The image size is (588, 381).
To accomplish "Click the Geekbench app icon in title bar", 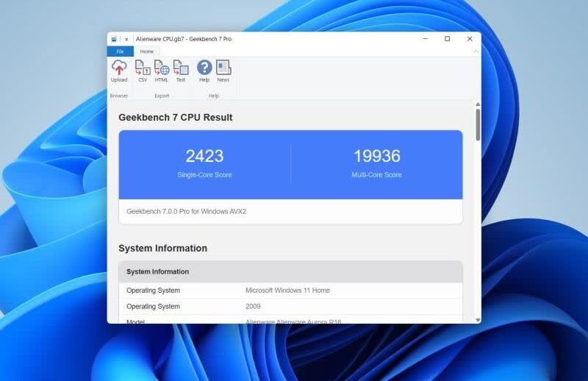I will coord(114,39).
